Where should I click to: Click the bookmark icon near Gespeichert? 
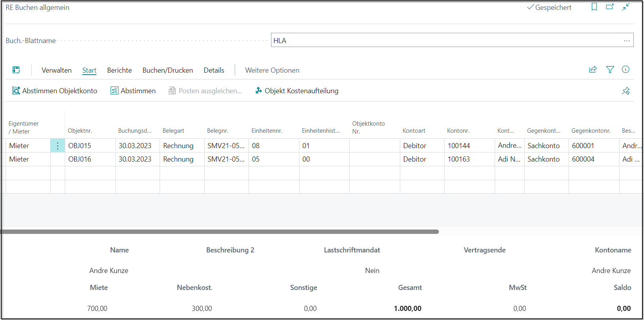click(594, 7)
